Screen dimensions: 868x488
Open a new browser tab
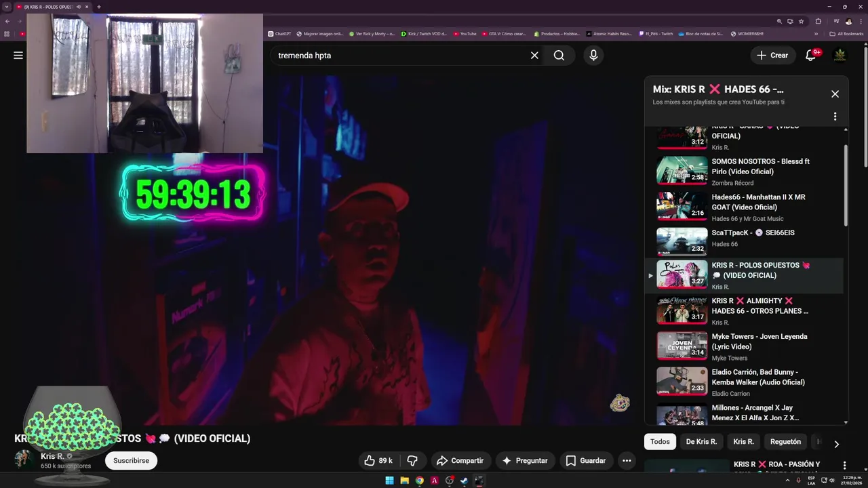click(x=99, y=7)
